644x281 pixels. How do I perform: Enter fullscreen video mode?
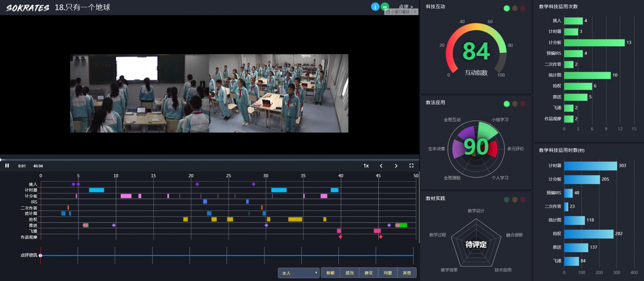[411, 166]
